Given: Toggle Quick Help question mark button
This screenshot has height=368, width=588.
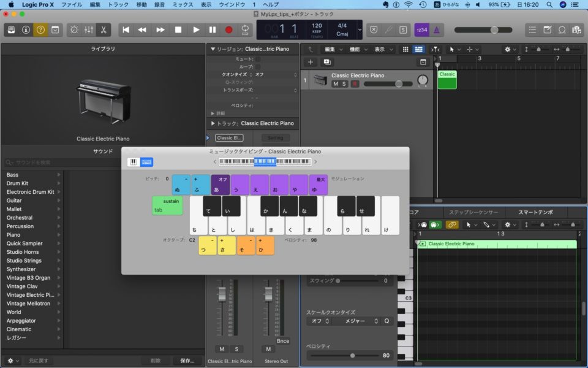Looking at the screenshot, I should click(x=40, y=29).
